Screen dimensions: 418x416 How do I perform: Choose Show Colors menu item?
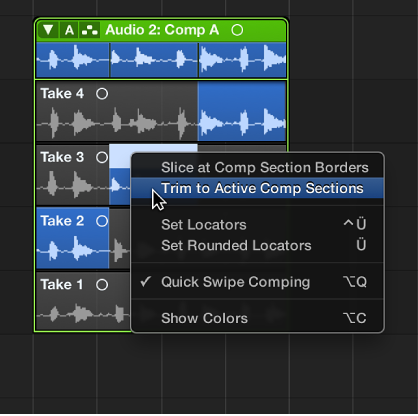(x=258, y=318)
